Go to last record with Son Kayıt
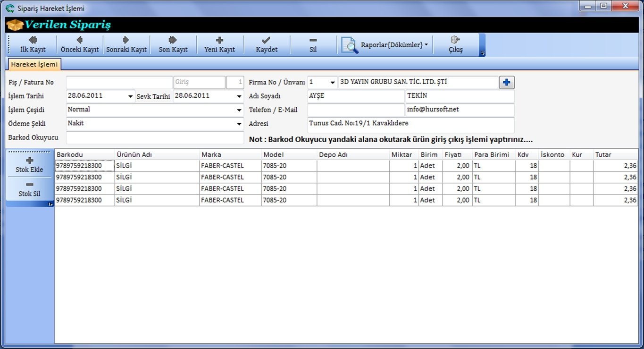 click(x=173, y=44)
